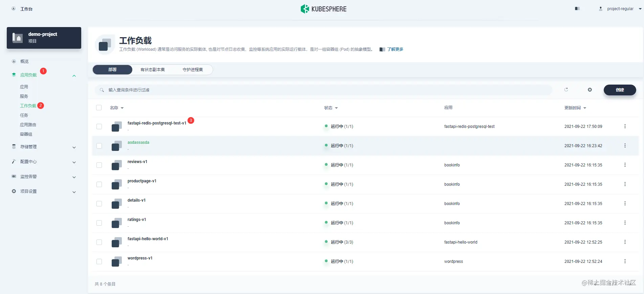Open the column settings gear icon

(x=590, y=90)
